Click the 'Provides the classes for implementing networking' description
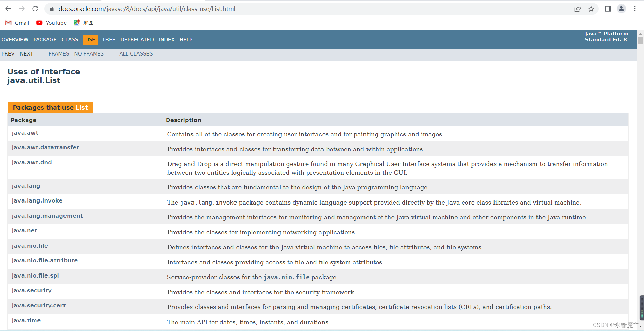This screenshot has width=644, height=331. click(262, 232)
